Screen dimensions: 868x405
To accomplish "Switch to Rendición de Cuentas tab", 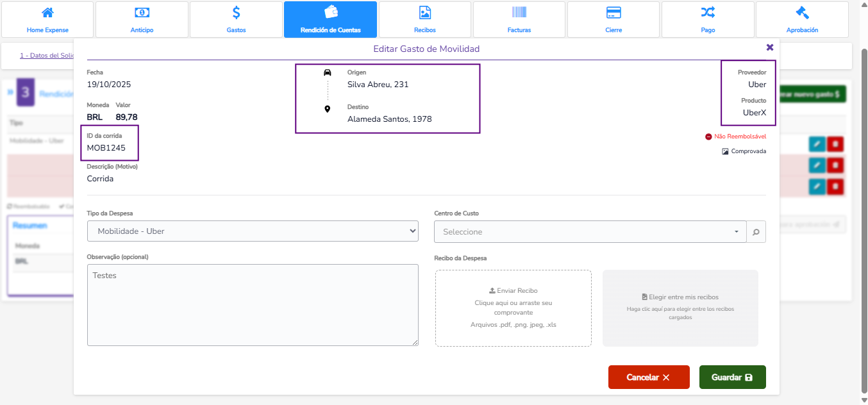I will click(x=330, y=19).
